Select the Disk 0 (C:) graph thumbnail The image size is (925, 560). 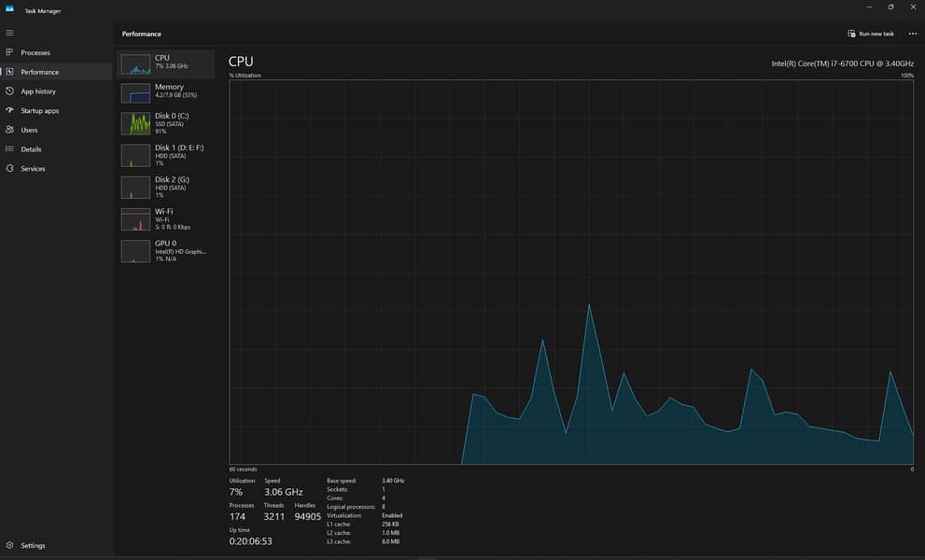pyautogui.click(x=135, y=123)
